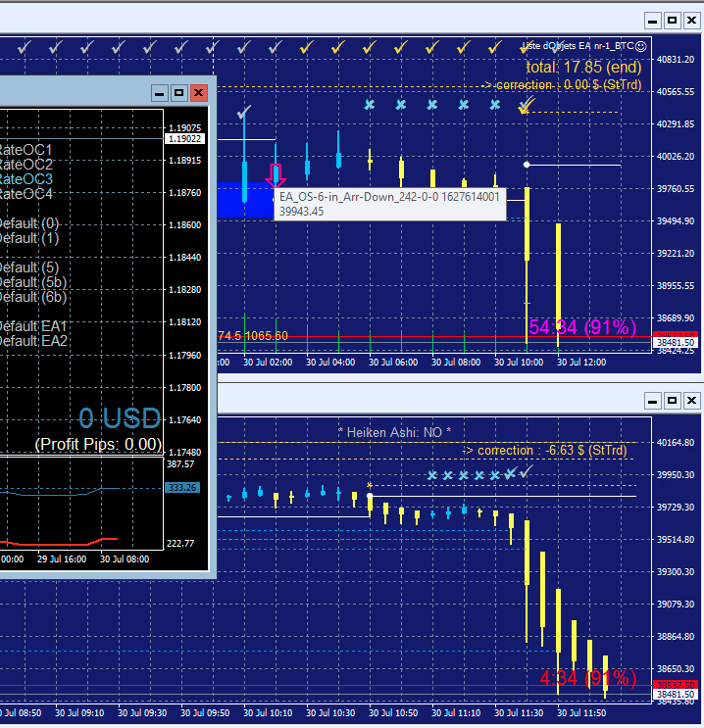704x728 pixels.
Task: Click the blue 333.26 indicator value tag
Action: click(x=182, y=488)
